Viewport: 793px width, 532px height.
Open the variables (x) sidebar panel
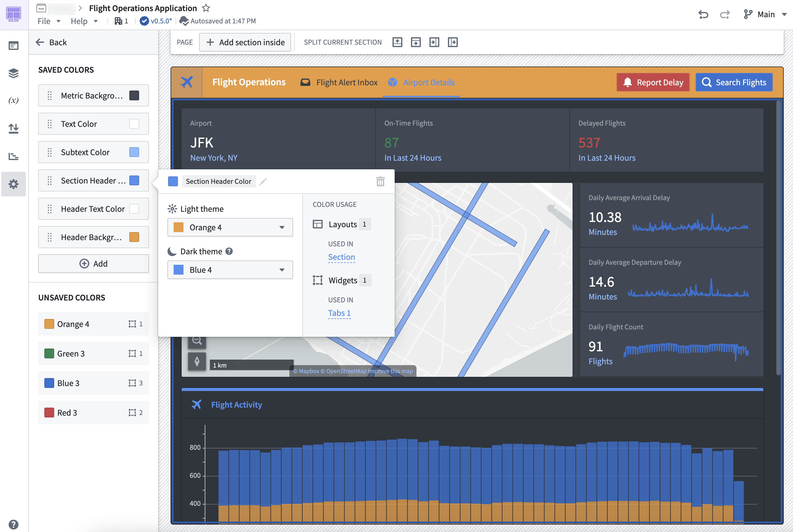14,101
